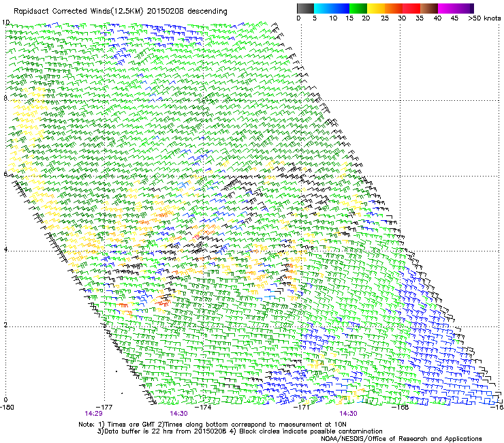Screen dimensions: 504x443
Task: Click the latitude axis label '6'
Action: [5, 174]
